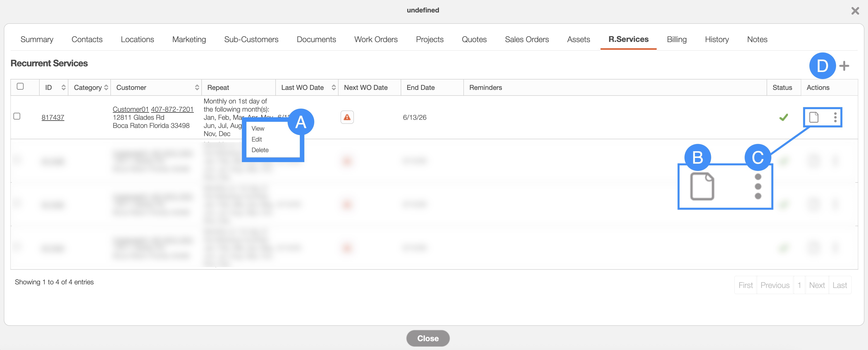Open service ID 817437 link
This screenshot has width=868, height=350.
click(x=53, y=117)
